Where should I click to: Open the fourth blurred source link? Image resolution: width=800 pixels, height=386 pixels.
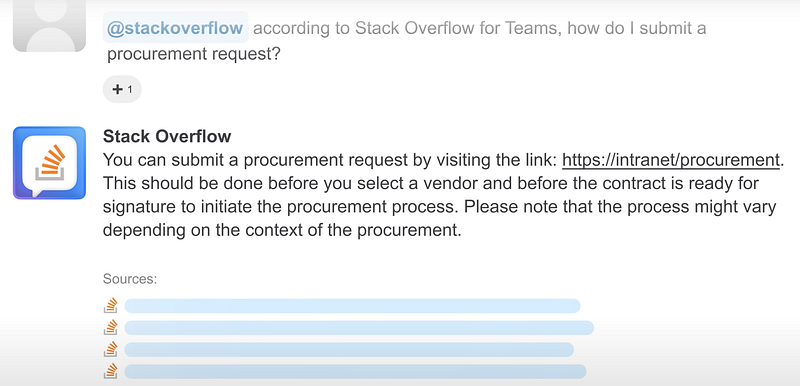[355, 372]
